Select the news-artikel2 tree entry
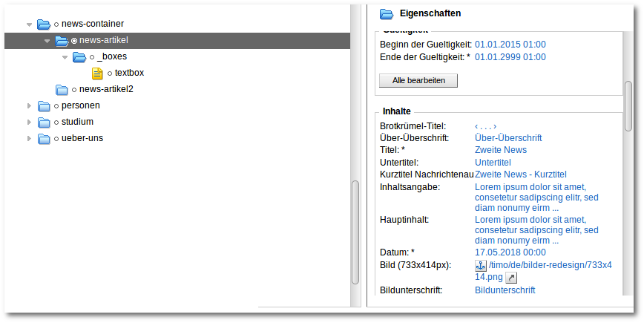Screen dimensions: 644x323 coord(106,89)
